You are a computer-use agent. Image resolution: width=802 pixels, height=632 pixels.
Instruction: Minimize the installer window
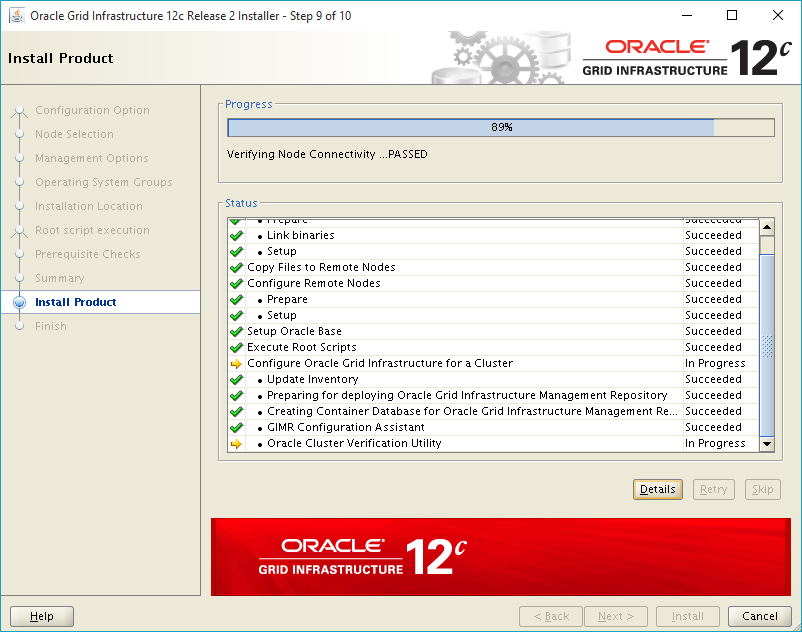pyautogui.click(x=687, y=15)
